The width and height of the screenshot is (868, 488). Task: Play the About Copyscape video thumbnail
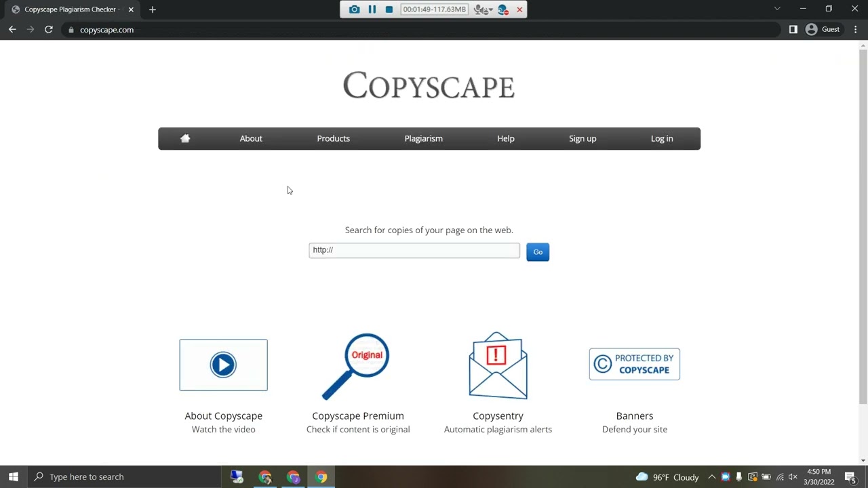pos(223,365)
